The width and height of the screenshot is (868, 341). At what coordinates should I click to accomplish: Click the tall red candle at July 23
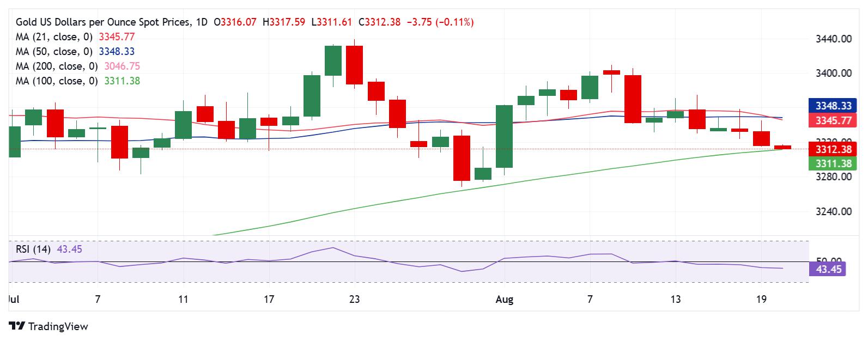[355, 65]
